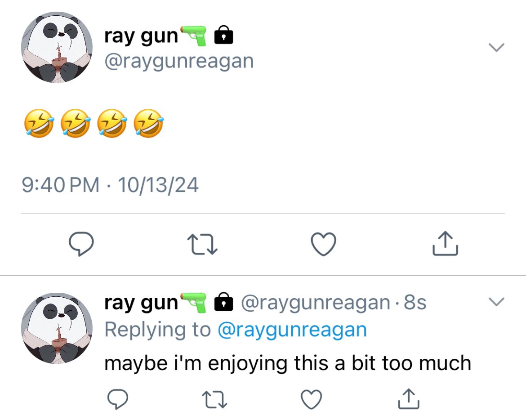Open the reply's panda avatar
Screen dimensions: 526x420
point(57,328)
